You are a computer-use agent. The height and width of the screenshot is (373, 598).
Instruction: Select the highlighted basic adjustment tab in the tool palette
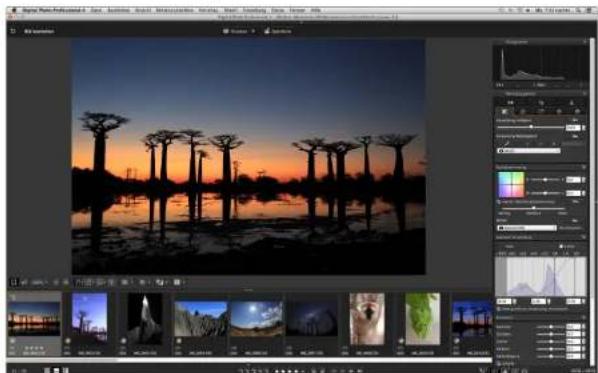pyautogui.click(x=504, y=111)
